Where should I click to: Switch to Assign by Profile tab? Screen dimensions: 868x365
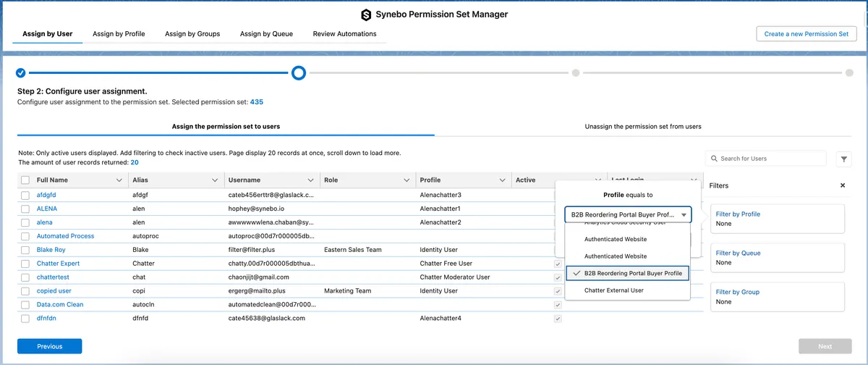pyautogui.click(x=119, y=34)
